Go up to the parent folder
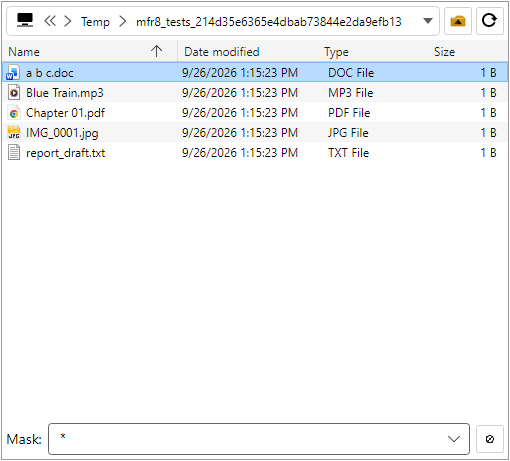Image resolution: width=510 pixels, height=461 pixels. click(x=458, y=21)
